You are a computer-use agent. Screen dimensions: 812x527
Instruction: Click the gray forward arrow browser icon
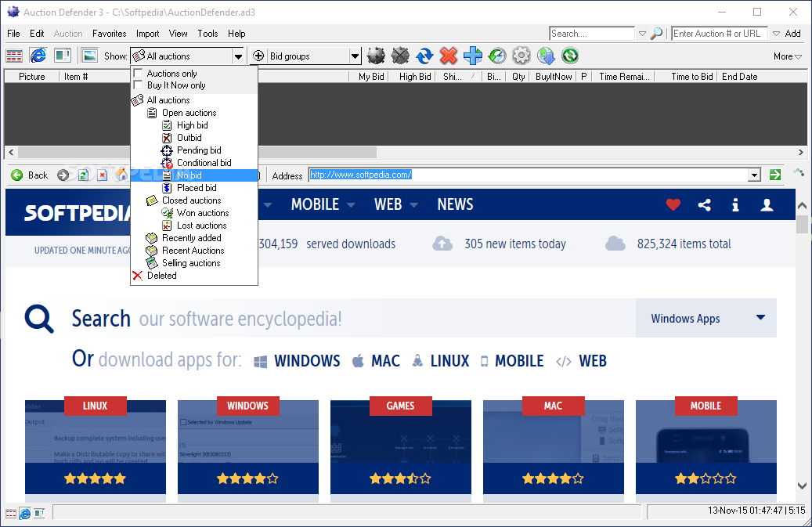63,175
